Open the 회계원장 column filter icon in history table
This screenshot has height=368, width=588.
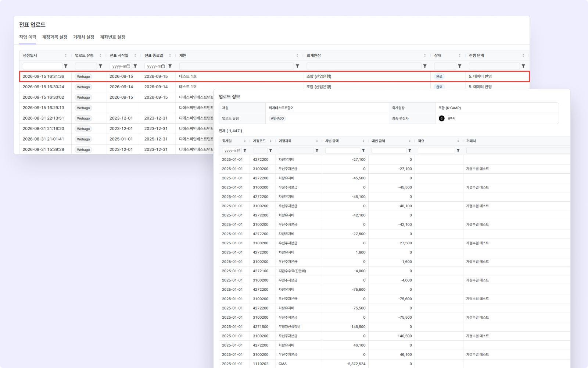click(425, 66)
